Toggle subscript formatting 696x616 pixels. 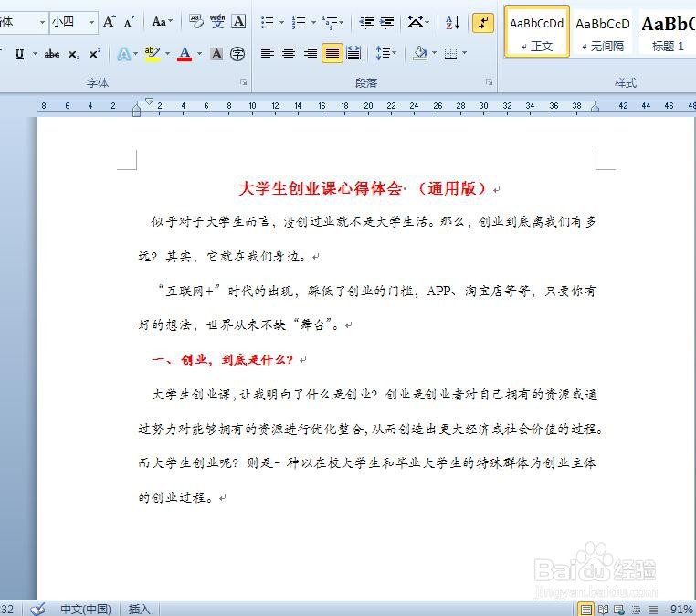click(74, 55)
